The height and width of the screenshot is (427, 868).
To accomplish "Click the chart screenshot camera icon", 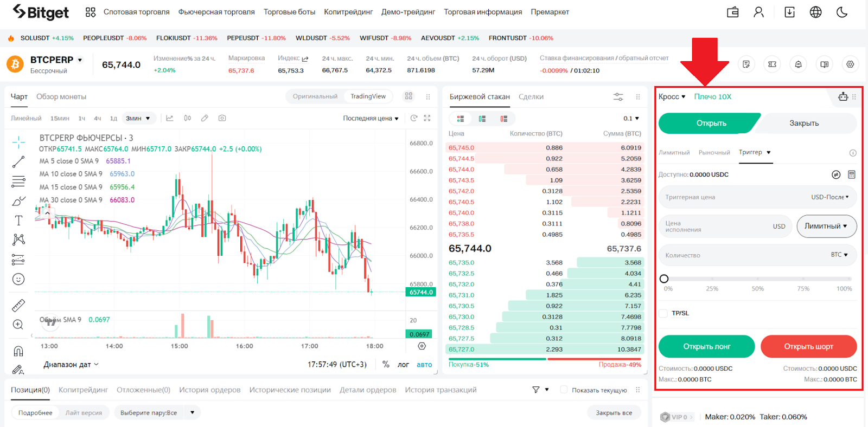I will click(x=222, y=118).
